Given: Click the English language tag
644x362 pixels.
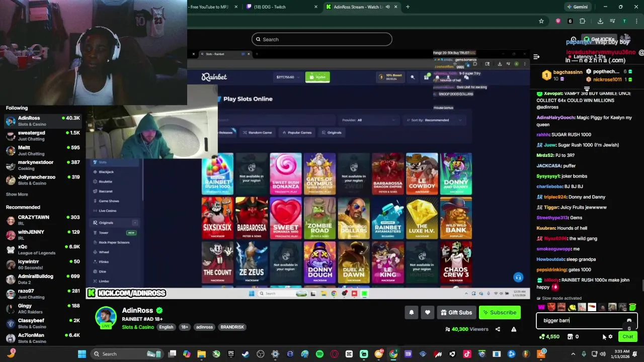Looking at the screenshot, I should [x=166, y=327].
